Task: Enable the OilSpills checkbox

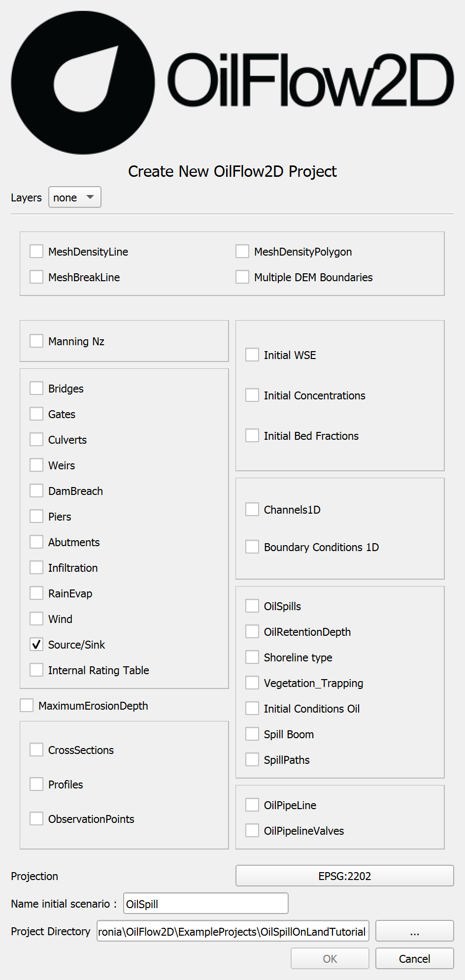Action: pos(252,606)
